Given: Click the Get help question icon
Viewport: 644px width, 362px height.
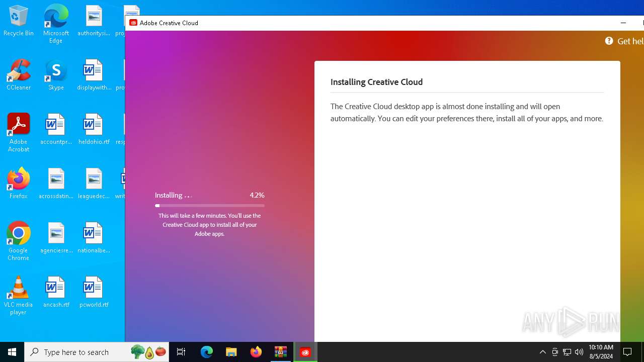Looking at the screenshot, I should [x=609, y=41].
